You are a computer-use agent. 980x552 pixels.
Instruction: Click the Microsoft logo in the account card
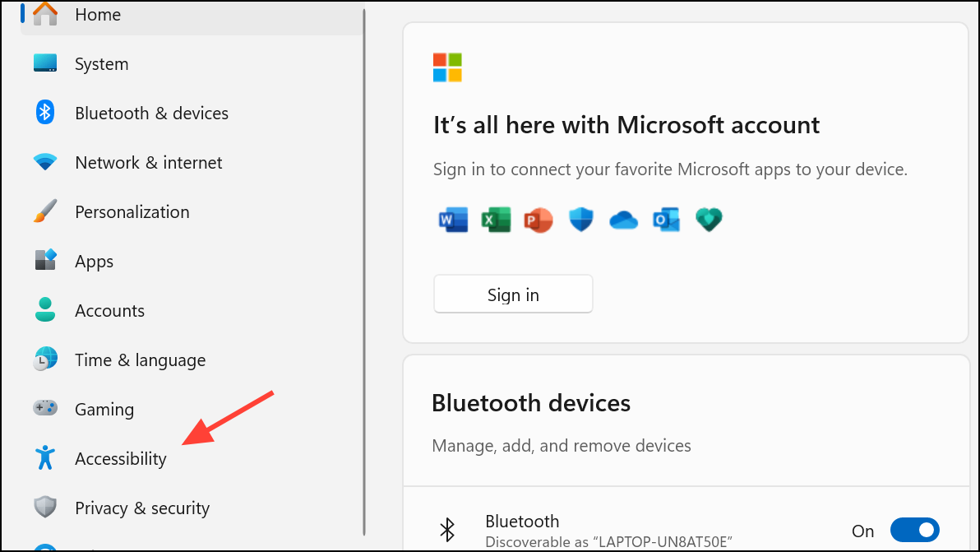click(x=447, y=67)
